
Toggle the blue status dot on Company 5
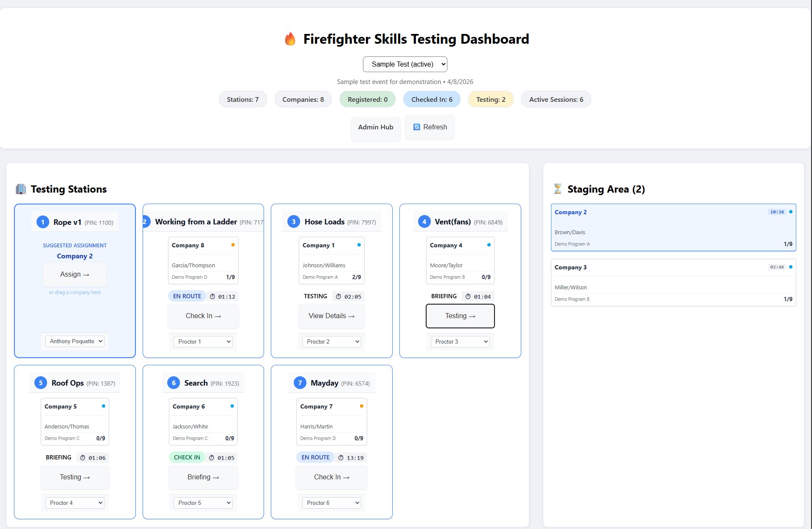click(x=103, y=406)
